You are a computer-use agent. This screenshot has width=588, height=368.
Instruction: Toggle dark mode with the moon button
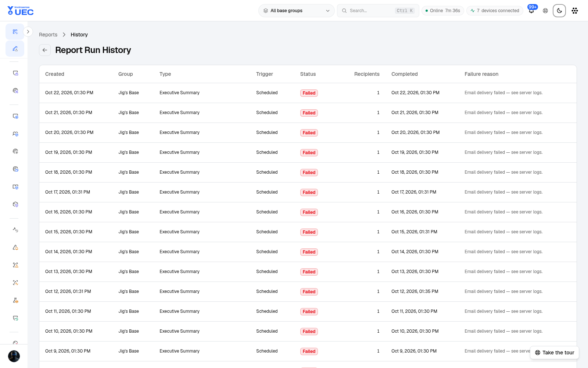pos(559,11)
